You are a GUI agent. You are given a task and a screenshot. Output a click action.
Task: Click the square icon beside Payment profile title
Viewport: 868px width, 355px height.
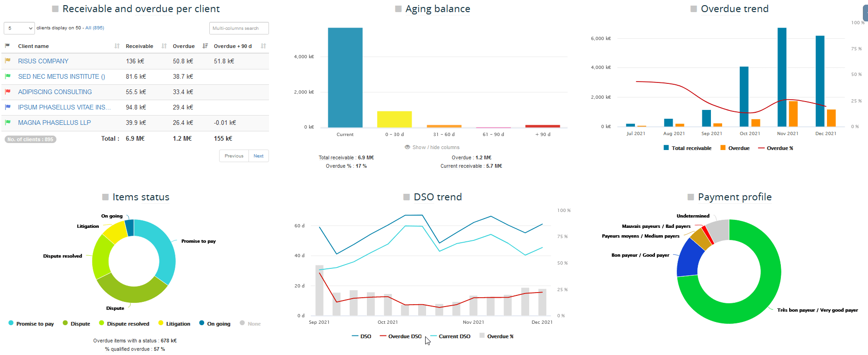point(691,197)
